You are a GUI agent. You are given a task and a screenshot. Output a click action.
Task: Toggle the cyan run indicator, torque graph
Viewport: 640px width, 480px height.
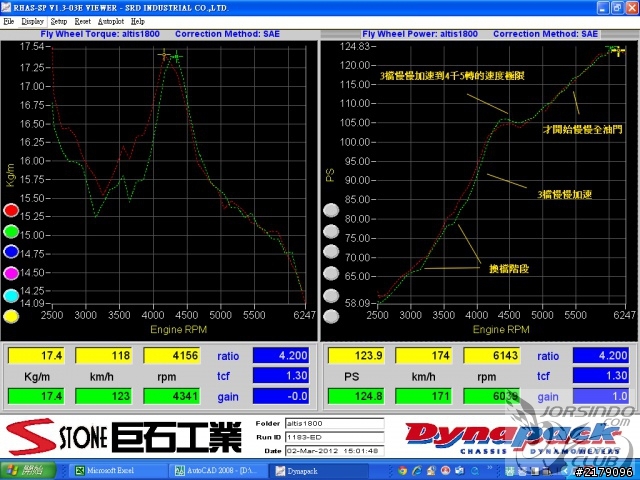click(11, 296)
